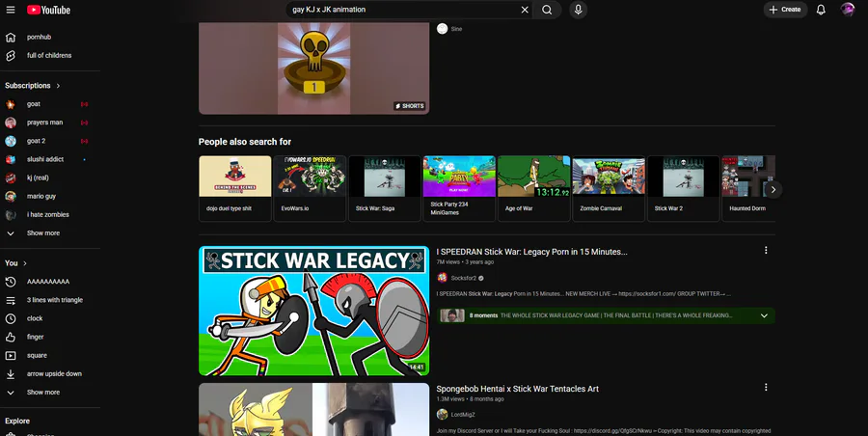Viewport: 868px width, 436px height.
Task: Open the goat channel avatar in subscriptions
Action: click(11, 104)
